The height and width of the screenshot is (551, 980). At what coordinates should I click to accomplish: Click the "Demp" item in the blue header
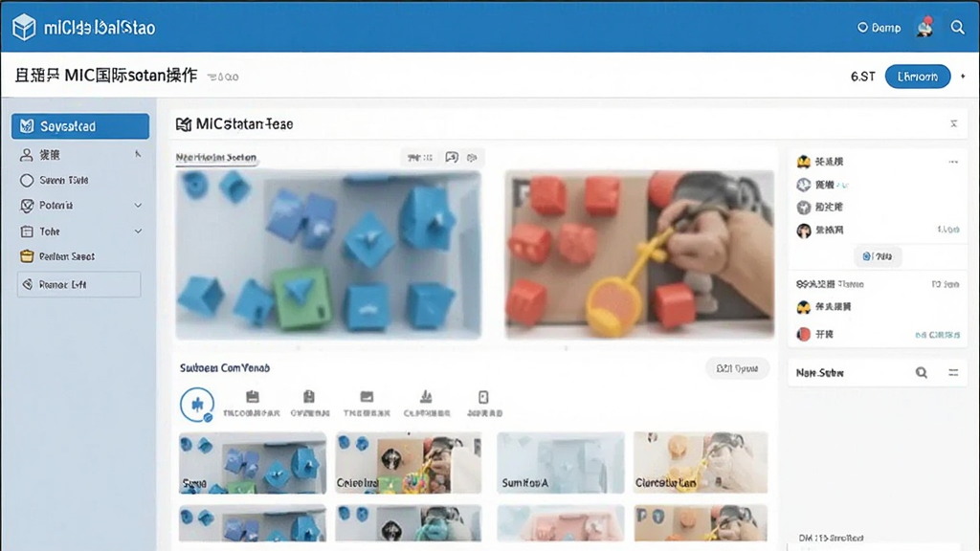coord(880,28)
